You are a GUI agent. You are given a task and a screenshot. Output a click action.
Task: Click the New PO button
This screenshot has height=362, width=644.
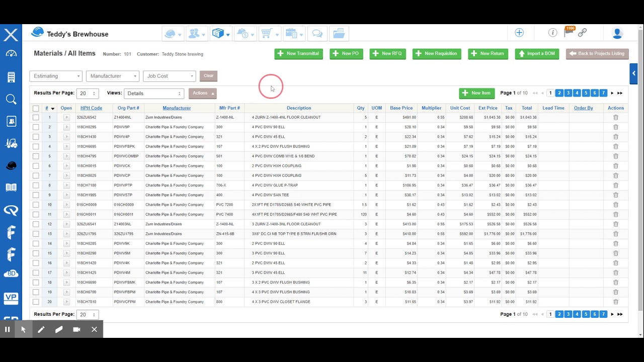coord(346,54)
